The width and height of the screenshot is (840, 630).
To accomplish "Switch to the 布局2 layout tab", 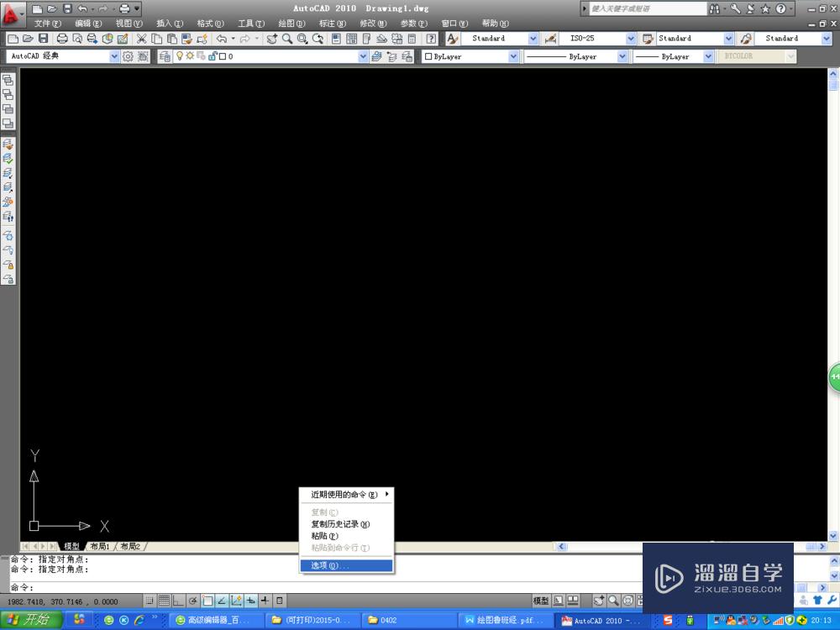I will tap(130, 547).
